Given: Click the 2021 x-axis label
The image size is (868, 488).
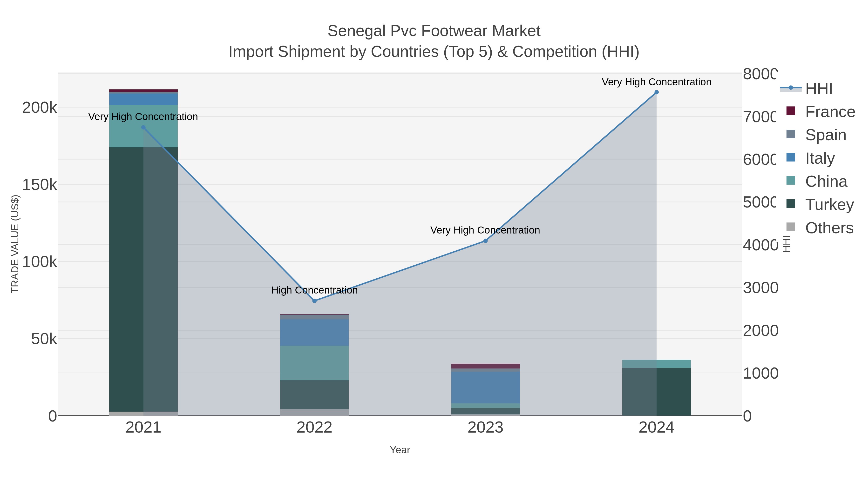Looking at the screenshot, I should click(x=143, y=428).
